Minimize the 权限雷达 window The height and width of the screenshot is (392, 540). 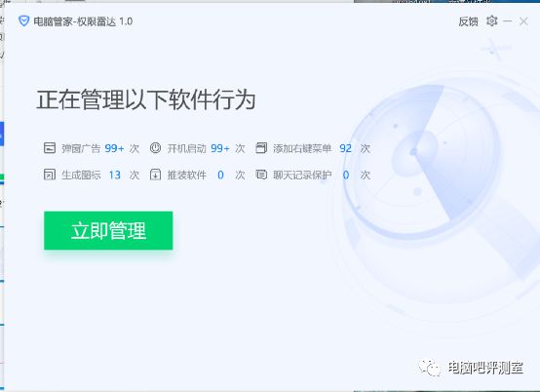click(x=507, y=21)
